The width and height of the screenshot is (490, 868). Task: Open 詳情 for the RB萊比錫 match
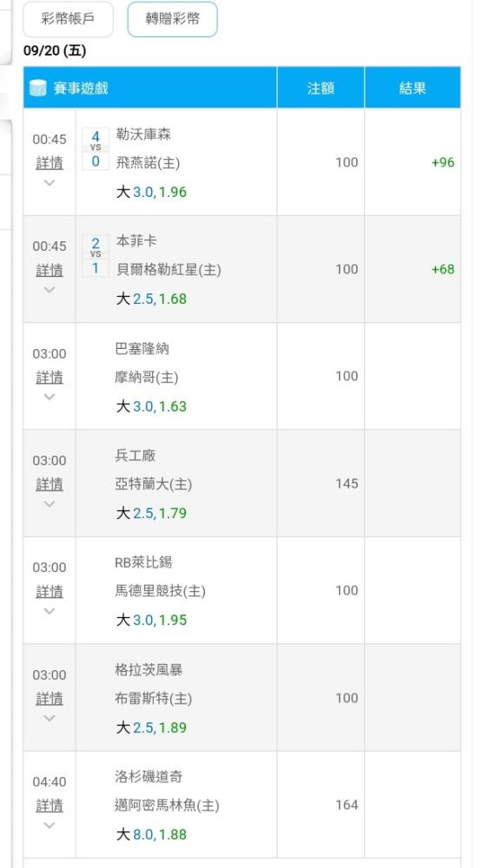[x=50, y=592]
